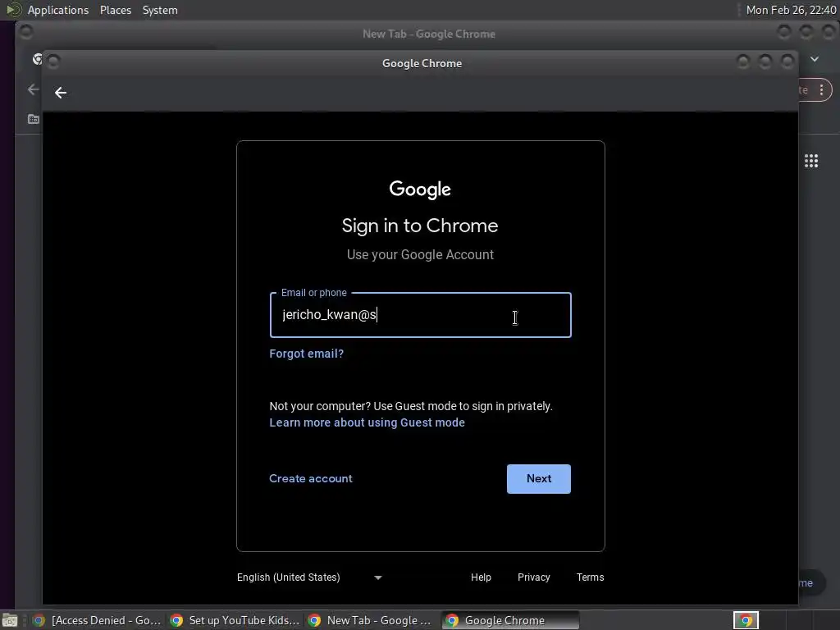Open the language dropdown English (United States)
This screenshot has width=840, height=630.
point(309,577)
